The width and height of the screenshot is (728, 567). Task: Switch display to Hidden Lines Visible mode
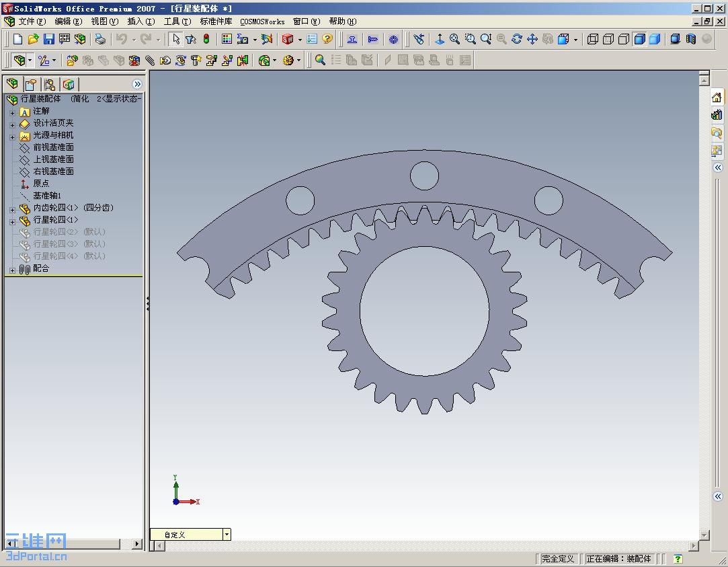[x=608, y=39]
